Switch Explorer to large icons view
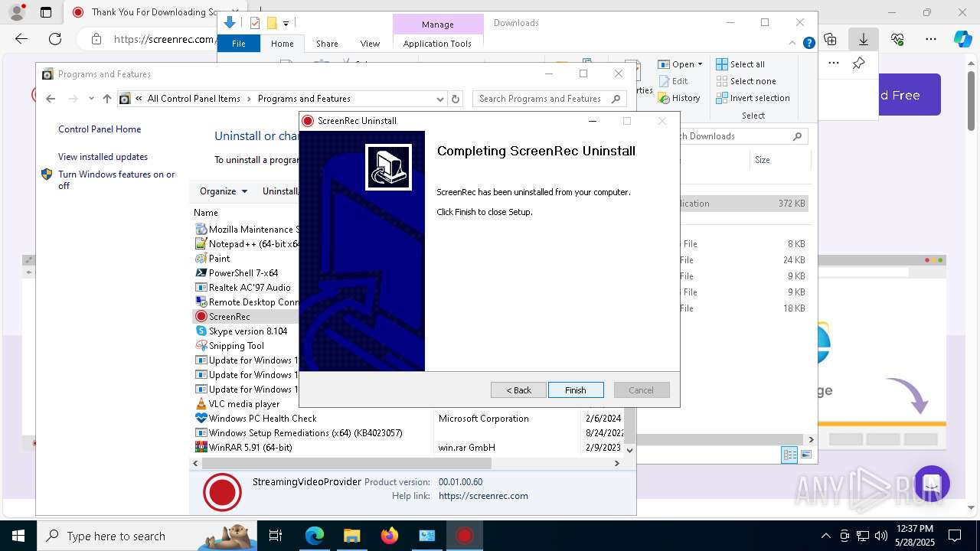Screen dimensions: 980x551 [x=805, y=455]
